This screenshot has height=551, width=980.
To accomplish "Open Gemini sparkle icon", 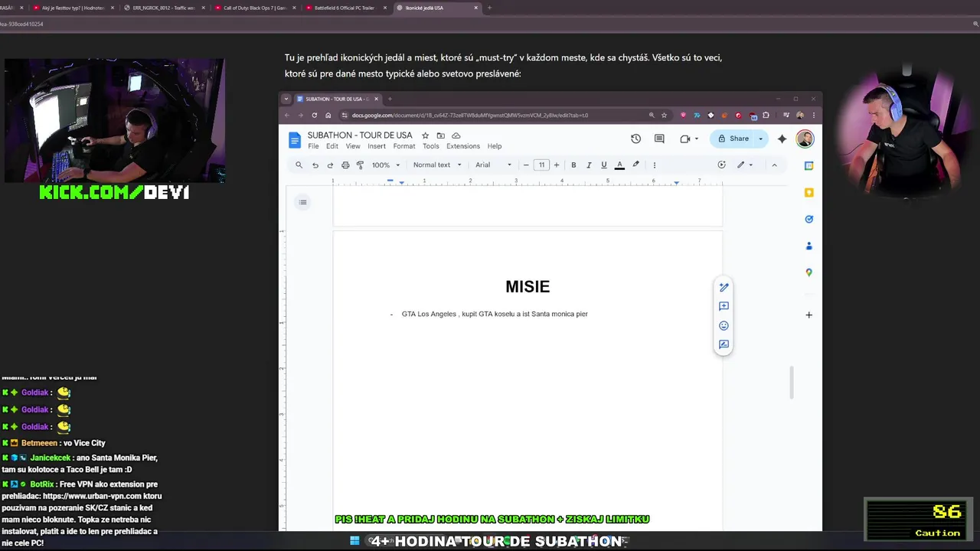I will (782, 139).
